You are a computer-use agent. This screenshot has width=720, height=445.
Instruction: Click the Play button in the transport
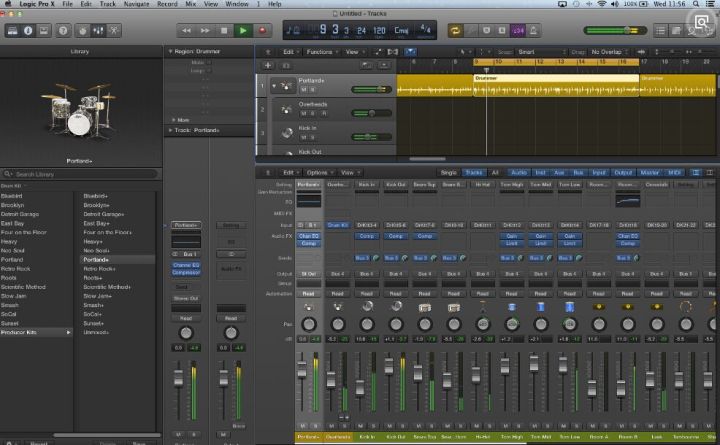coord(243,31)
